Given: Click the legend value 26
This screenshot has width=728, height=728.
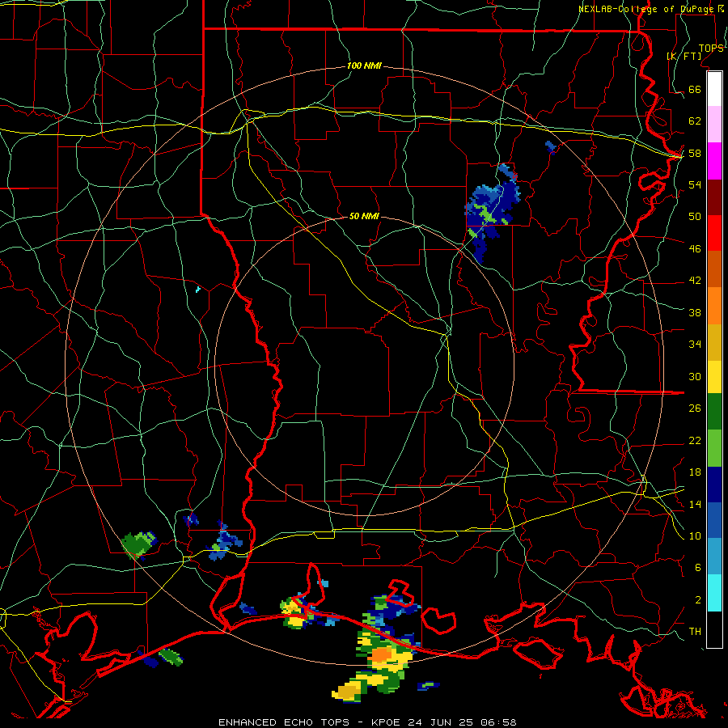Looking at the screenshot, I should tap(695, 408).
